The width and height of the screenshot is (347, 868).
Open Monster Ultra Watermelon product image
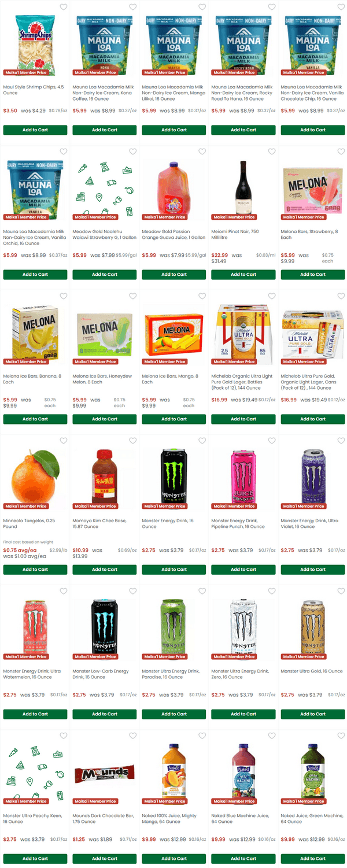pyautogui.click(x=35, y=627)
